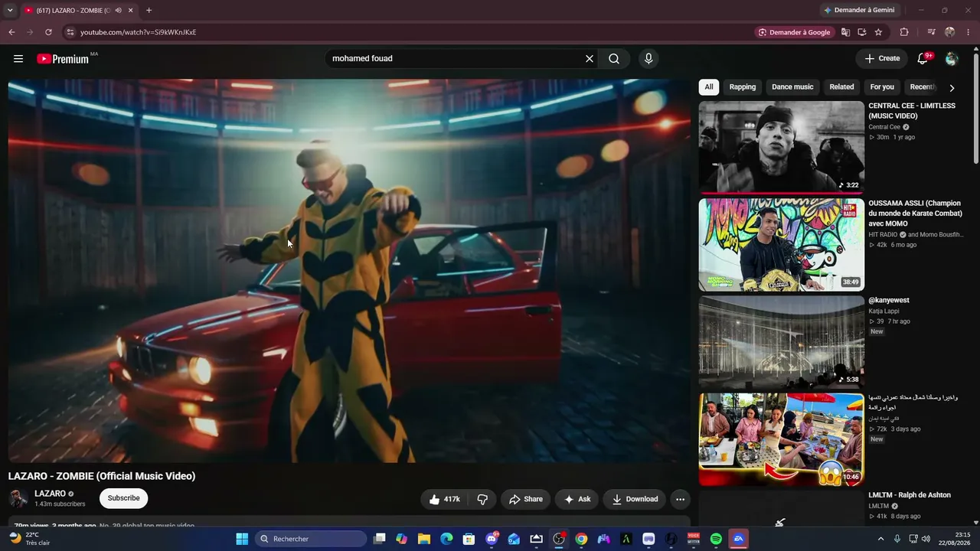Image resolution: width=980 pixels, height=551 pixels.
Task: Download the video
Action: 635,499
